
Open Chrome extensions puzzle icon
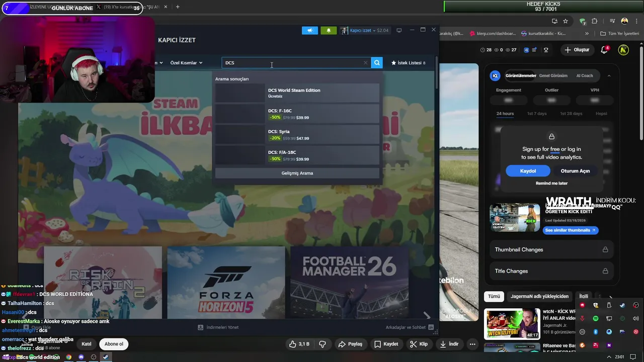click(x=595, y=21)
